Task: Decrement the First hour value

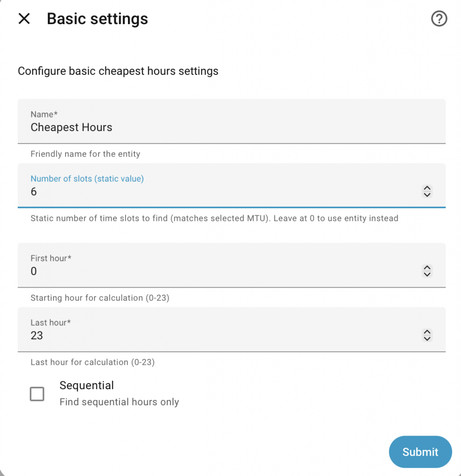Action: (x=427, y=275)
